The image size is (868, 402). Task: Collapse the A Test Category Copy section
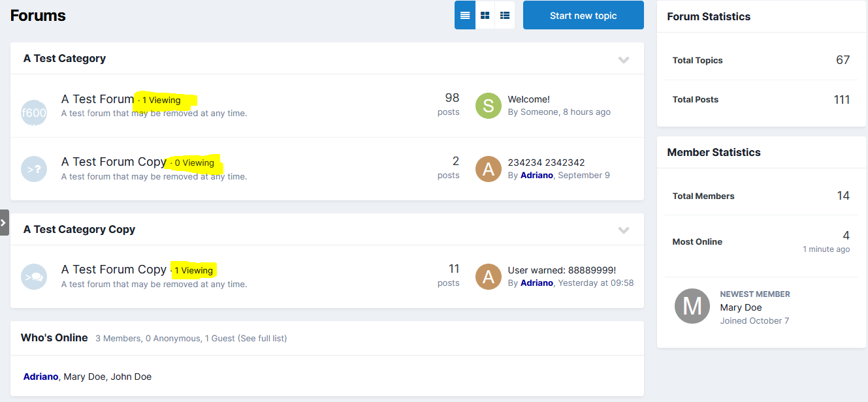(x=624, y=230)
